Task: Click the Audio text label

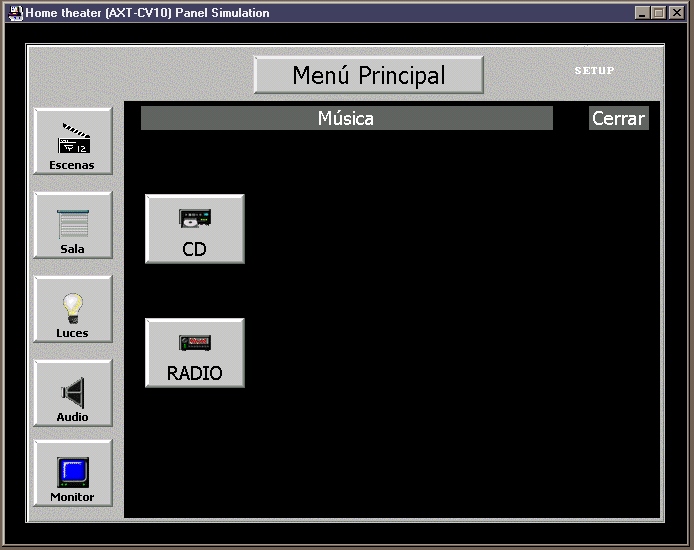Action: 72,417
